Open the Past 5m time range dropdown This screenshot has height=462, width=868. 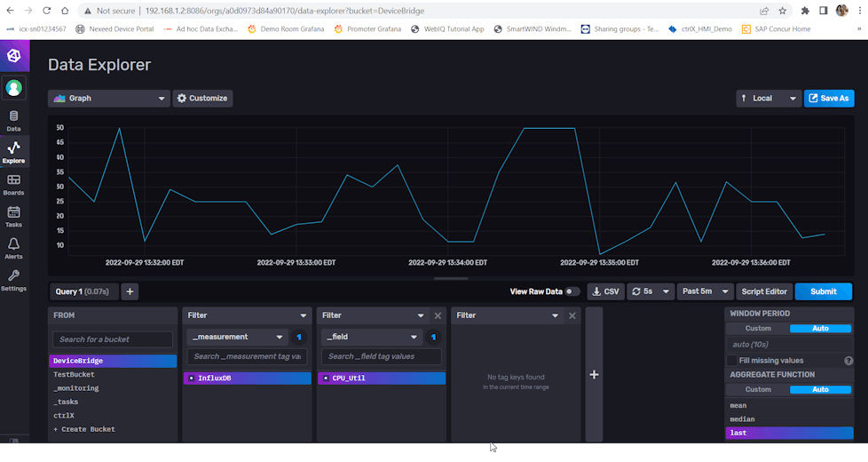coord(706,291)
